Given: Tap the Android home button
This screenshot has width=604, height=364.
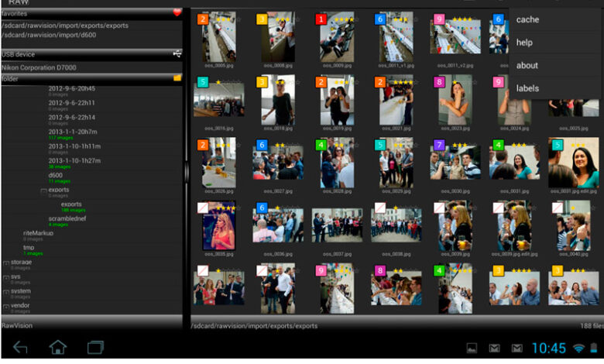Looking at the screenshot, I should 58,348.
